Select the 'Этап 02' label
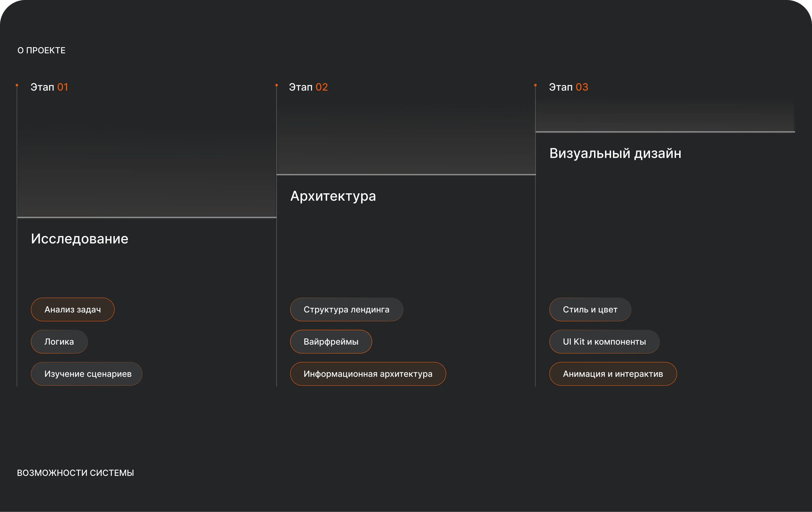 point(308,87)
